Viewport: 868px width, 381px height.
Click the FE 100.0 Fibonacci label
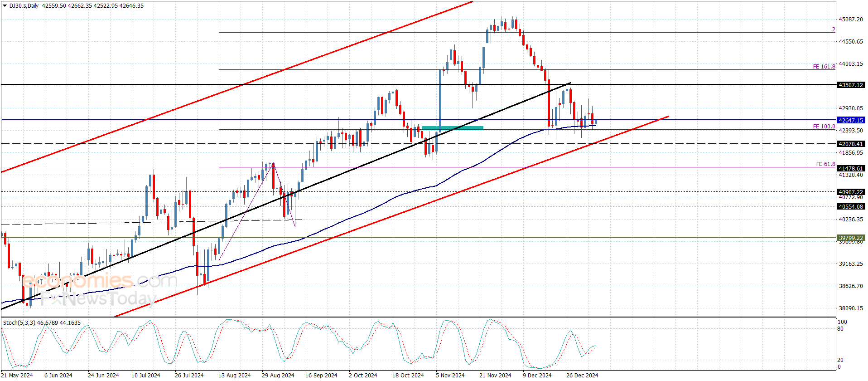point(824,127)
